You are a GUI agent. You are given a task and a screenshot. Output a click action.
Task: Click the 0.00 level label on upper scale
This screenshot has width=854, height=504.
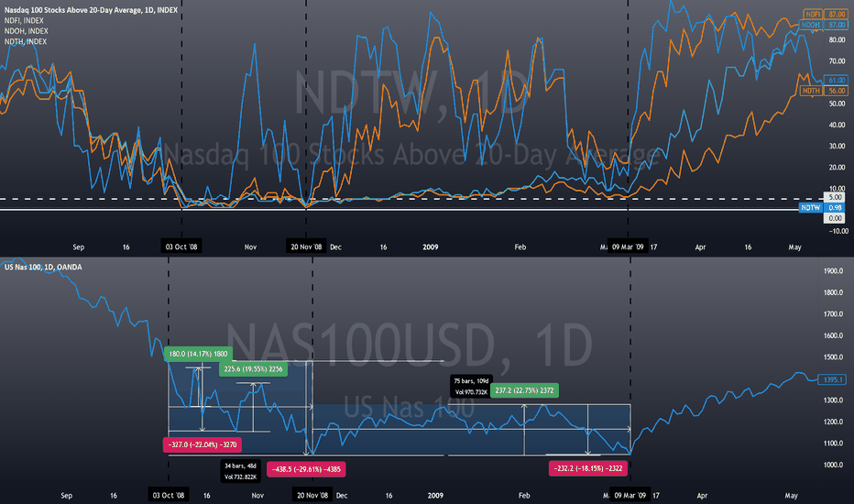(835, 218)
